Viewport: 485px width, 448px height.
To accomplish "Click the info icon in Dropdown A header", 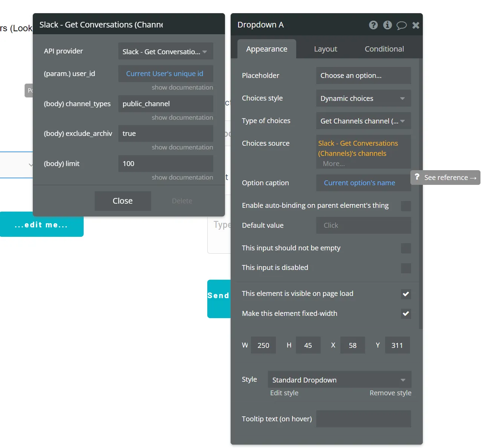I will (x=387, y=25).
